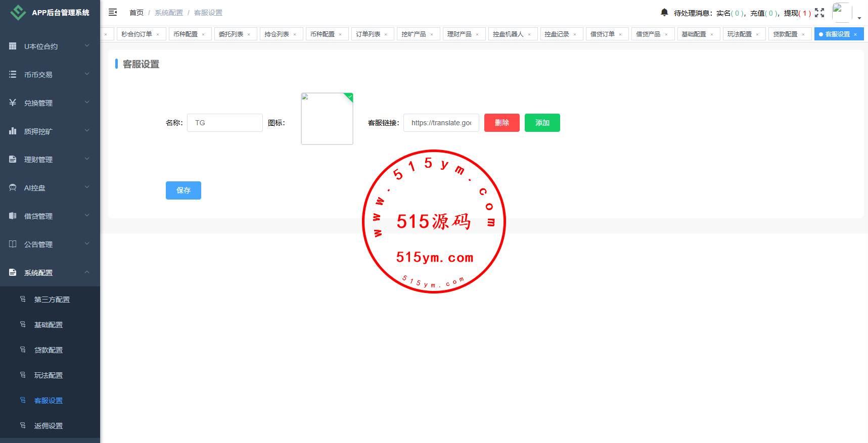Viewport: 868px width, 443px height.
Task: Click the 兑换管理 yen icon
Action: (x=13, y=103)
